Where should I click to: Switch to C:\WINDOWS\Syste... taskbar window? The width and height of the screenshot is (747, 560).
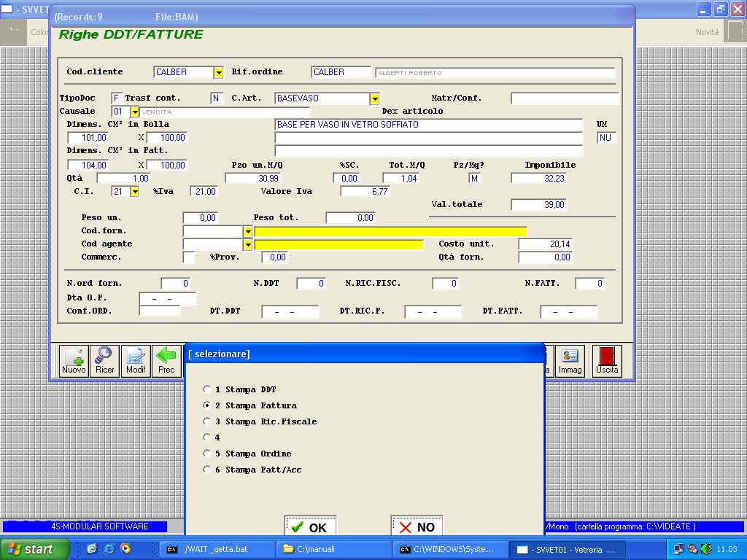point(450,549)
